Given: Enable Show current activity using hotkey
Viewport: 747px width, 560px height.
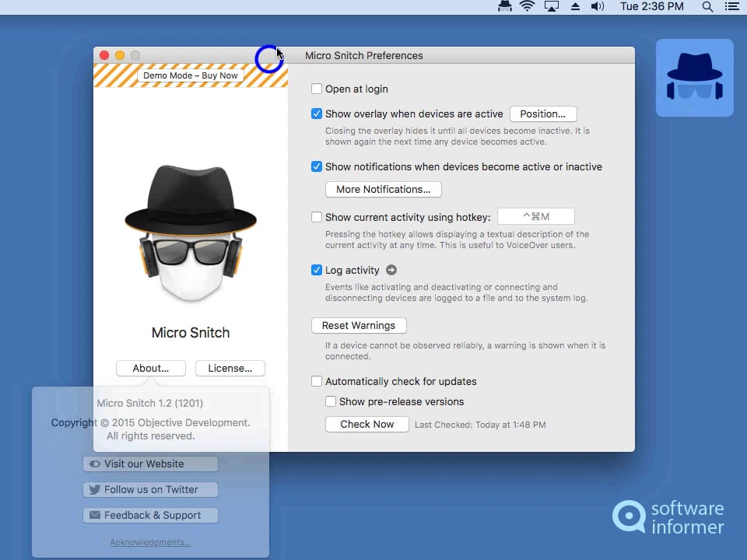Looking at the screenshot, I should click(317, 217).
